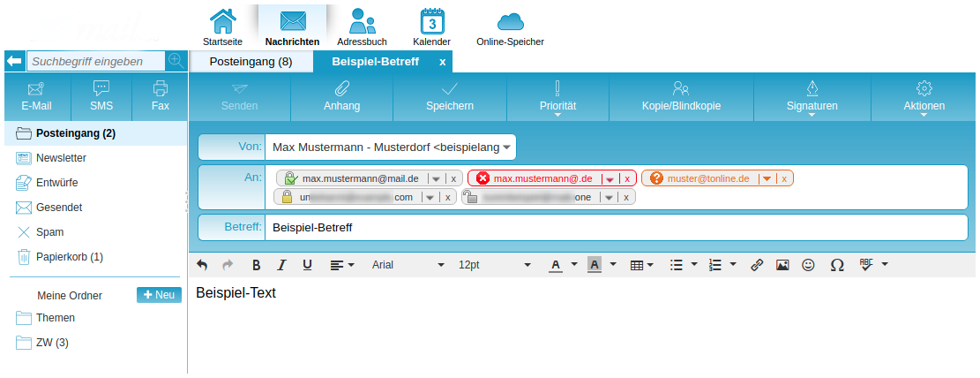Click the + Neu folder button

click(160, 295)
